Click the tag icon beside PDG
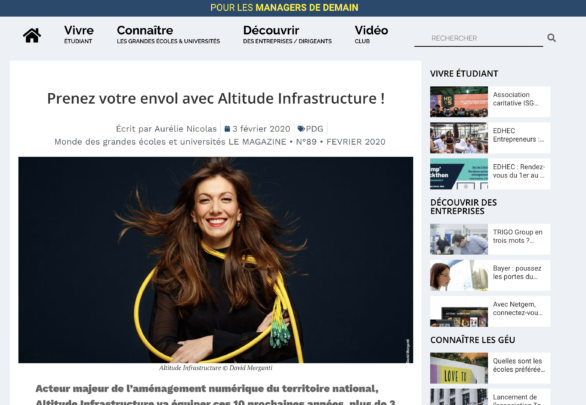The image size is (586, 405). [x=301, y=129]
